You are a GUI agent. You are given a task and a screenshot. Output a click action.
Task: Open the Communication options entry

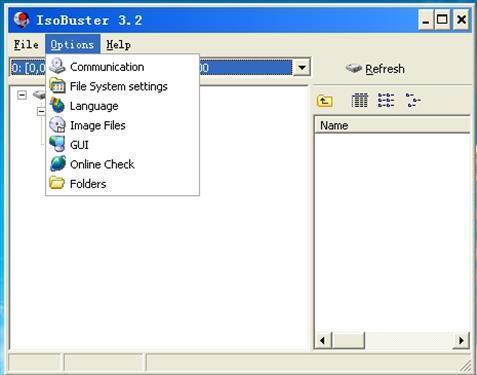tap(122, 67)
